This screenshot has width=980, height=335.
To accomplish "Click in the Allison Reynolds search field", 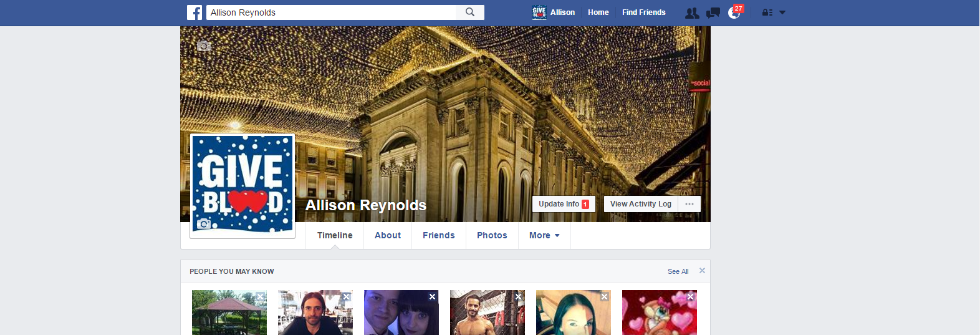I will (x=330, y=12).
